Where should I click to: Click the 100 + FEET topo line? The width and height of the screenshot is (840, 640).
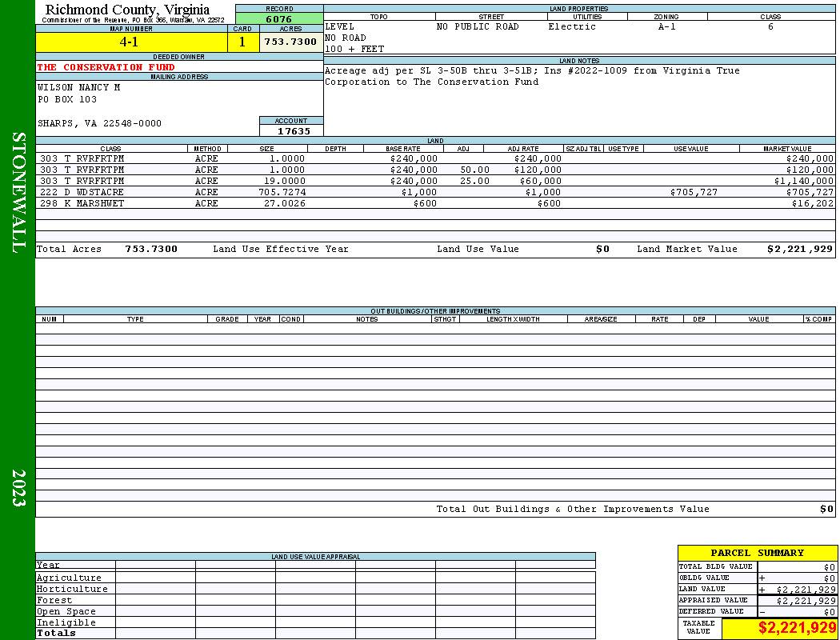(354, 50)
